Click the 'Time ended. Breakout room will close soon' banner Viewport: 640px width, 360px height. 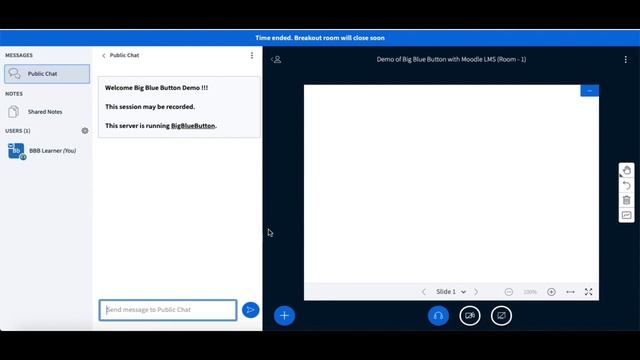[x=320, y=38]
